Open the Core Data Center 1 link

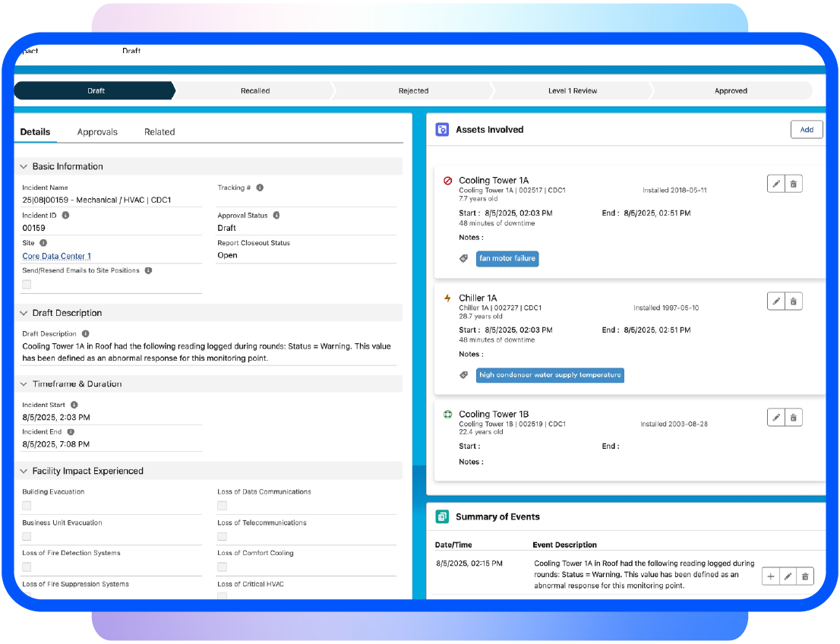(57, 257)
